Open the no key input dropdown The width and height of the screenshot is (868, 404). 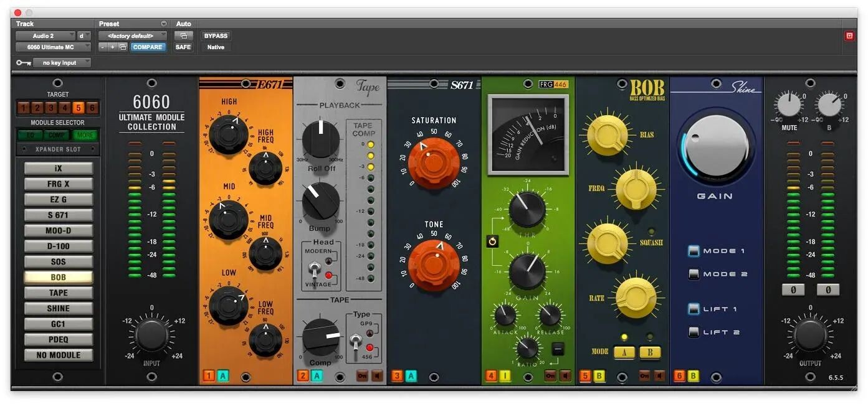[62, 63]
